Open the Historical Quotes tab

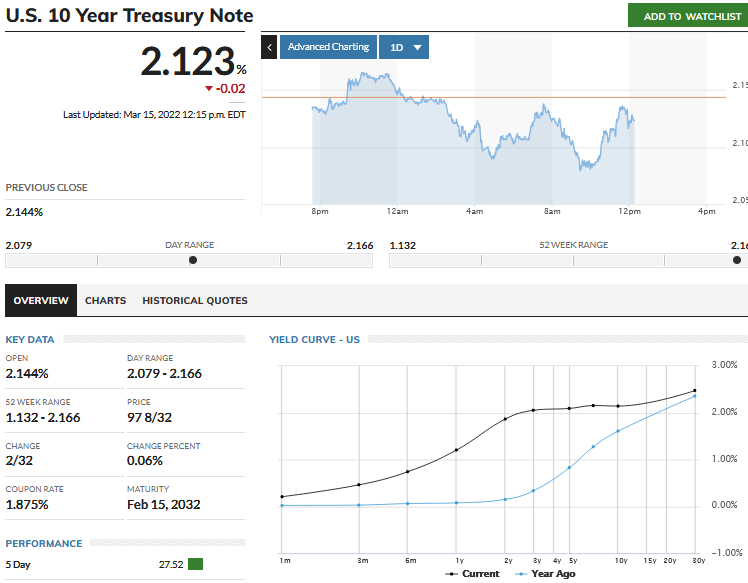click(x=195, y=301)
